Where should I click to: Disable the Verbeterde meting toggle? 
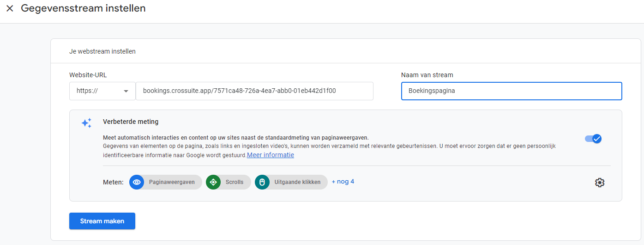click(593, 139)
